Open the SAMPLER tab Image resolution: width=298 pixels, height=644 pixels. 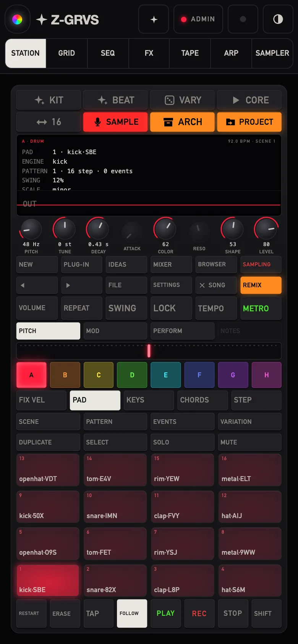[272, 53]
